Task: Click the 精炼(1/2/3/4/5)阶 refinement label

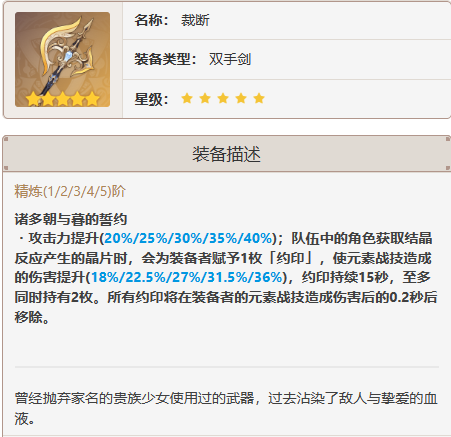Action: coord(70,192)
